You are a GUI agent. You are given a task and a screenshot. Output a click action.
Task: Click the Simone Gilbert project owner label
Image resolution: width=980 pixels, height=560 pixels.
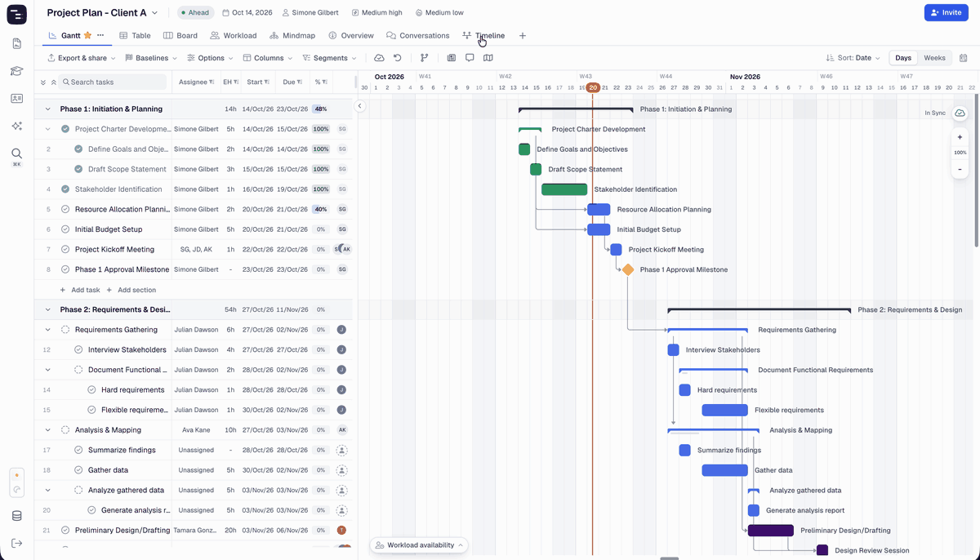click(310, 13)
